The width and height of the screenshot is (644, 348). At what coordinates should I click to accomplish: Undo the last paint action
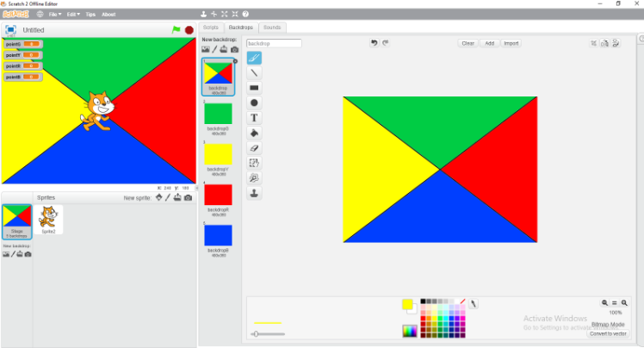point(374,43)
